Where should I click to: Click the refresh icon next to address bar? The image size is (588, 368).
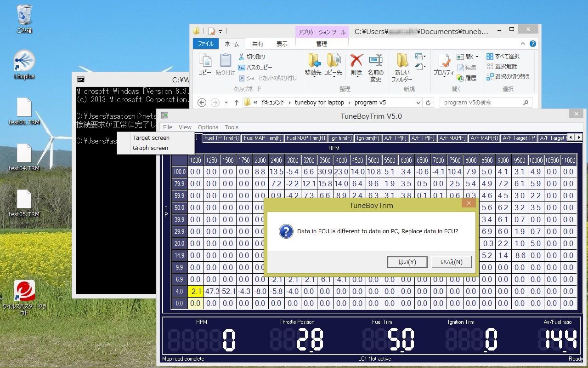click(429, 103)
